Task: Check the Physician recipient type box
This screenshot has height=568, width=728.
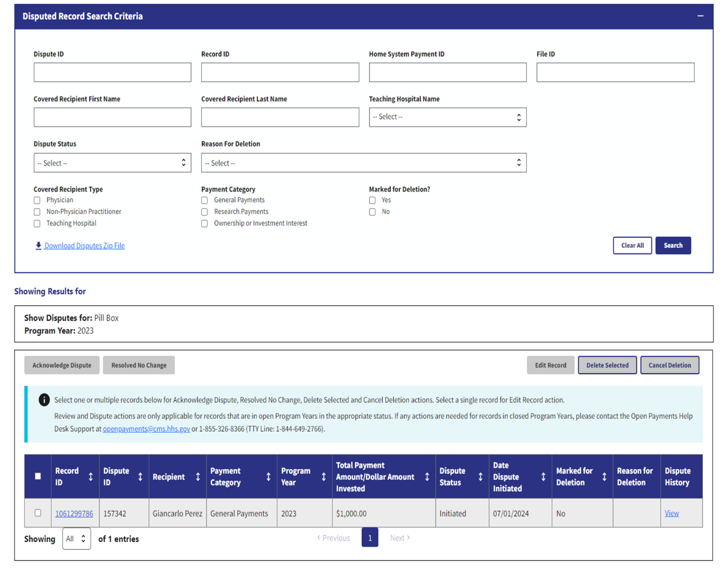Action: point(37,200)
